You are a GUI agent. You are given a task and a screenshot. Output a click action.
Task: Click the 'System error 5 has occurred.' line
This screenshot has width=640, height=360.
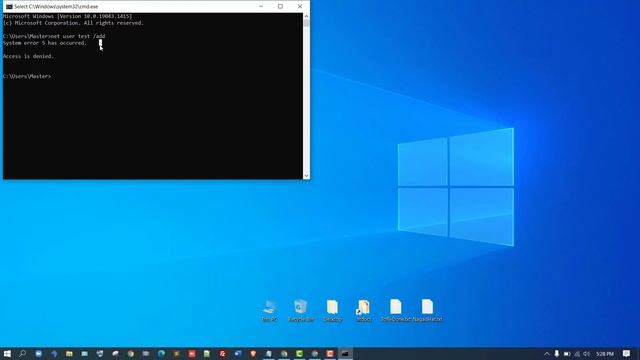coord(45,43)
